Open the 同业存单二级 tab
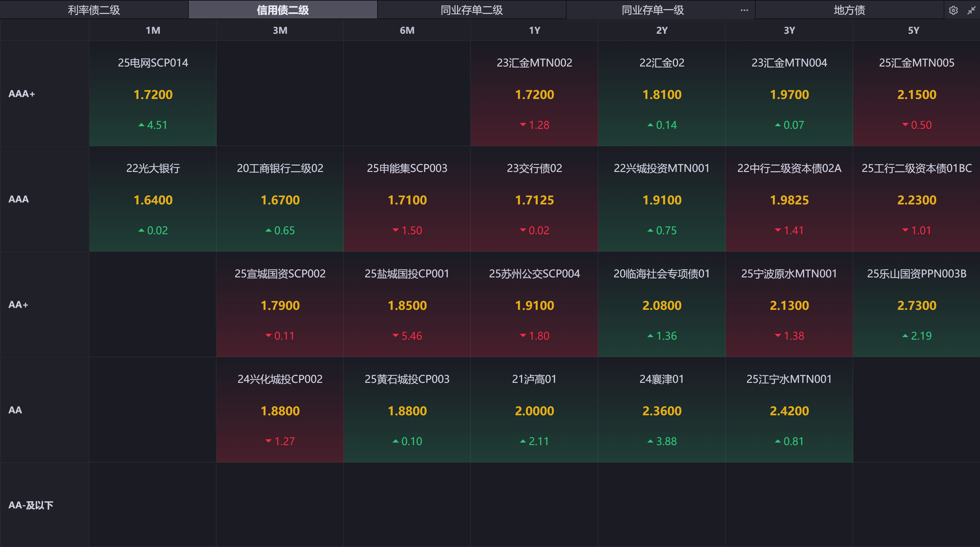Screen dimensions: 980x547 (472, 10)
